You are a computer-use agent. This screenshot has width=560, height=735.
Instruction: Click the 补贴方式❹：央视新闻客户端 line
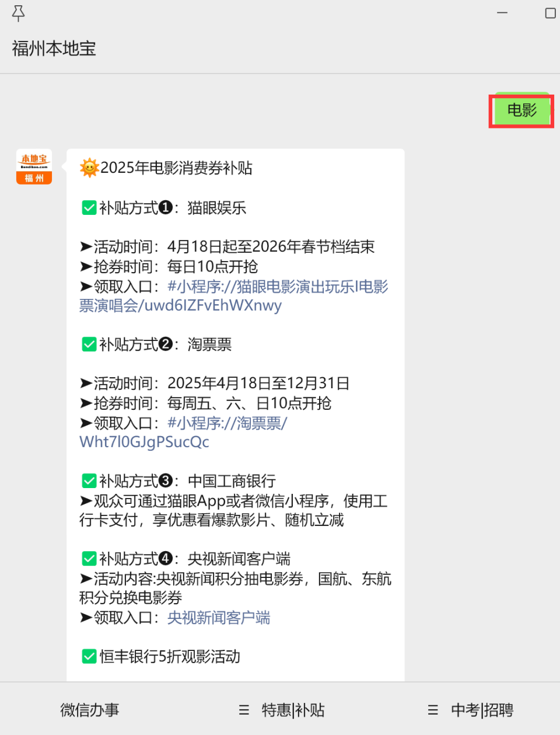pos(195,559)
